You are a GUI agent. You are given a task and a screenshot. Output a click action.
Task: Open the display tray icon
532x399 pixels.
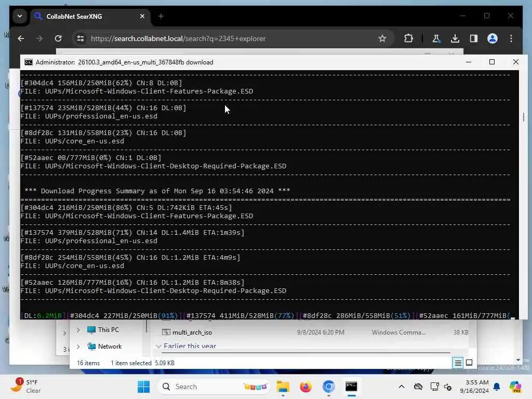[x=434, y=387]
